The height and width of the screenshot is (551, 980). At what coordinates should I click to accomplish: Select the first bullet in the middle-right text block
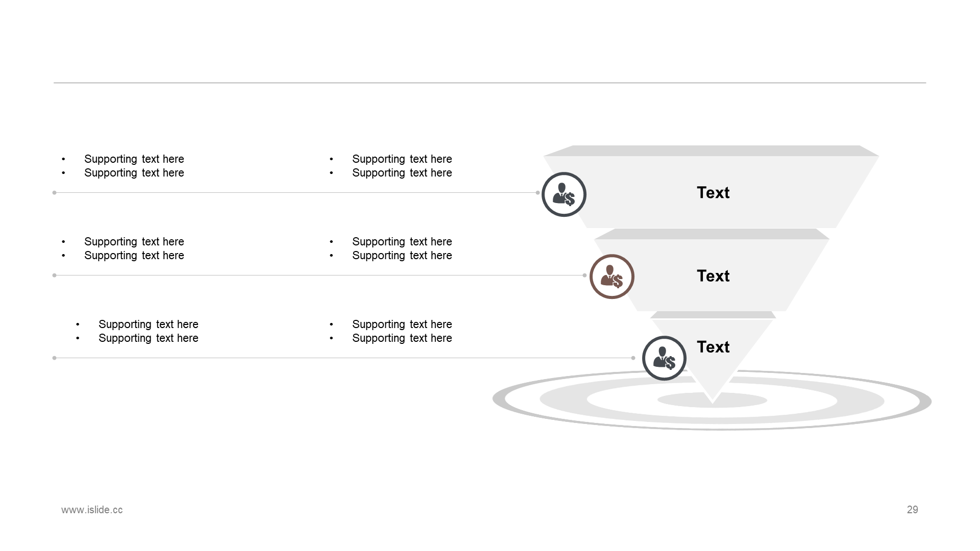pos(402,242)
